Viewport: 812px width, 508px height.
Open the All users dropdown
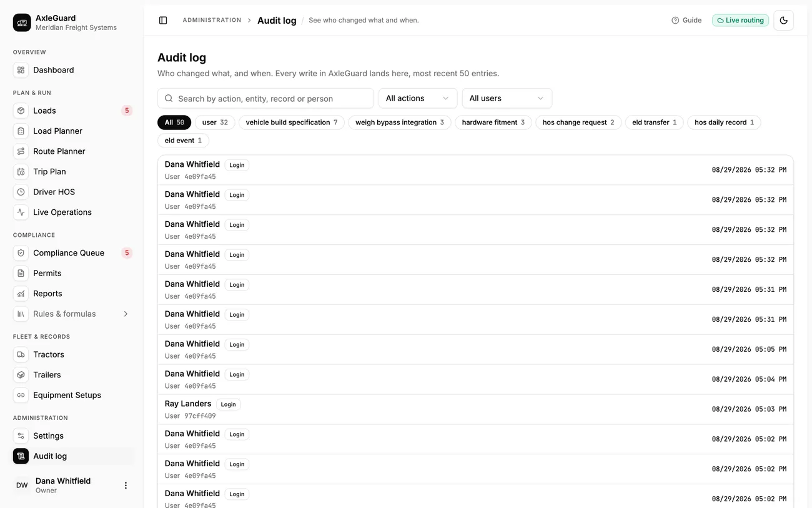coord(507,98)
